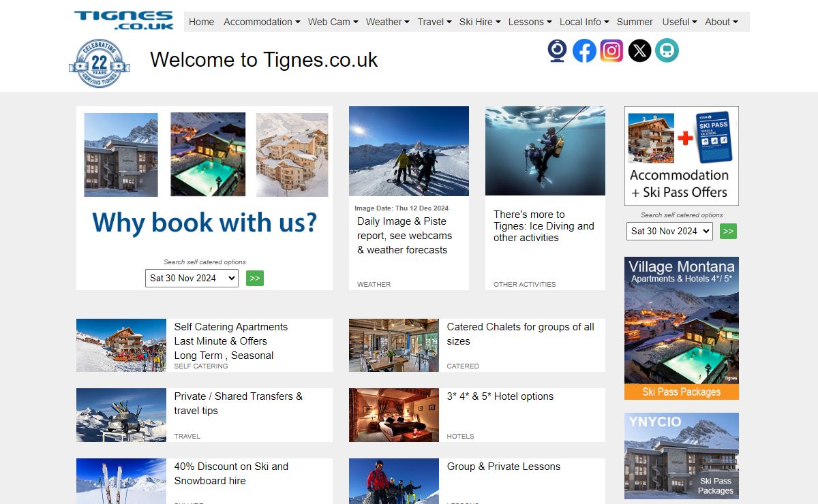Open 40% Discount on Ski hire link

click(x=231, y=473)
